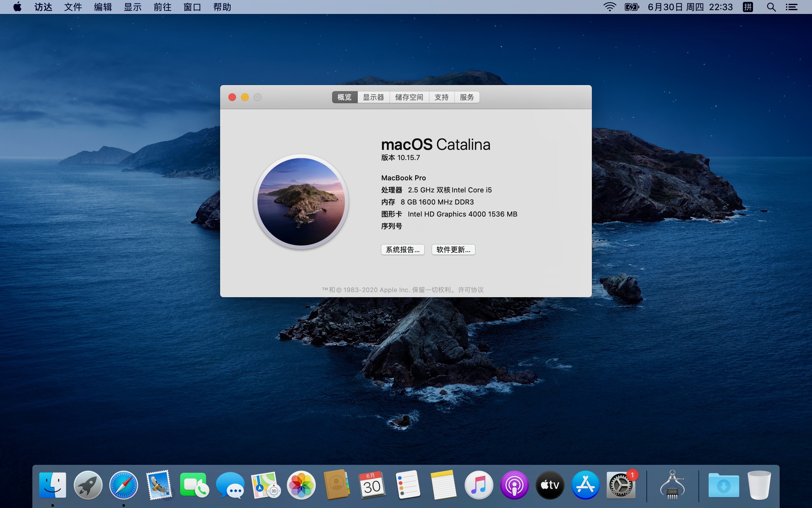Select the 概览 tab
Screen dimensions: 812x508
coord(344,97)
